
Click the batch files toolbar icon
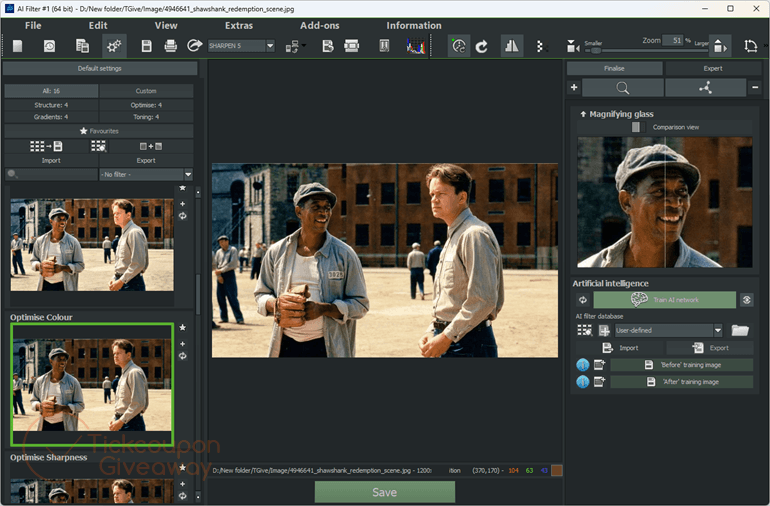tap(82, 46)
